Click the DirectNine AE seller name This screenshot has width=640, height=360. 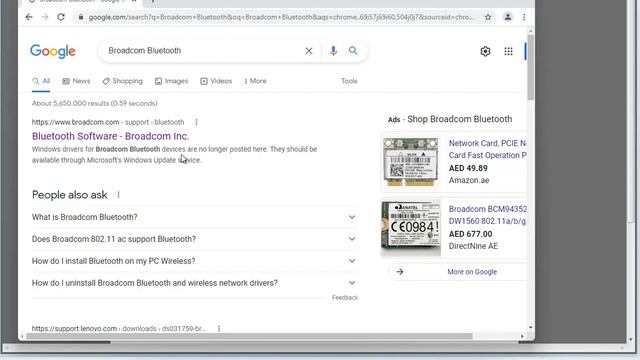pyautogui.click(x=473, y=246)
